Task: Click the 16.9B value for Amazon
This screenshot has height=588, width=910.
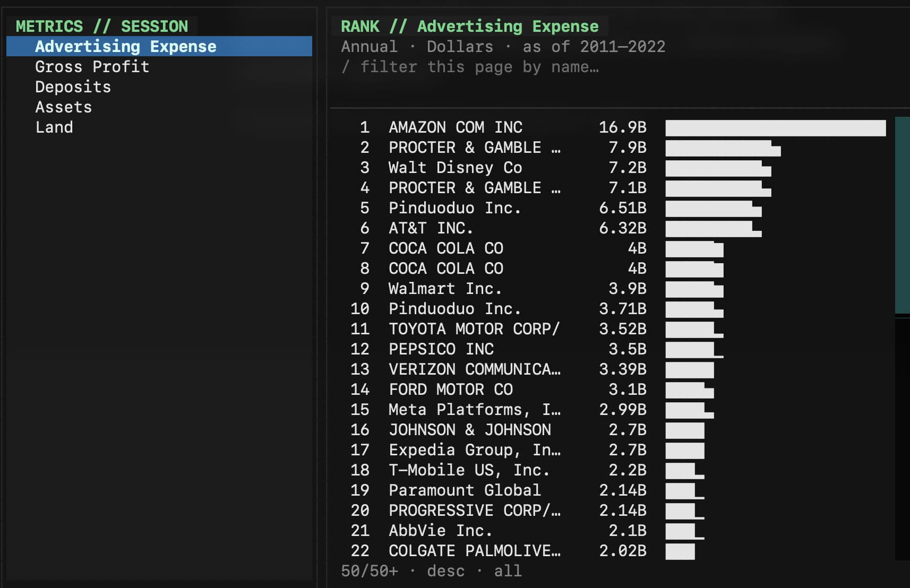Action: 623,127
